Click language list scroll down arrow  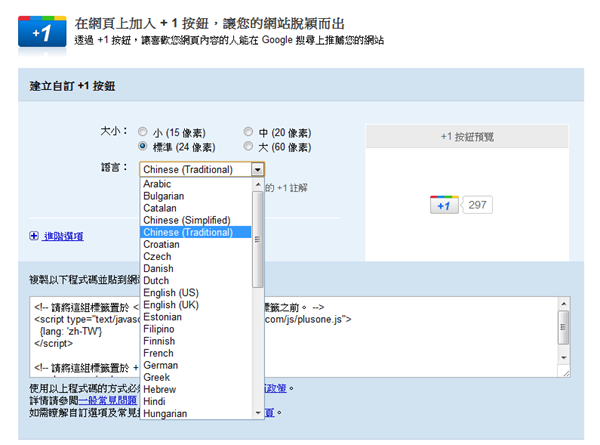click(x=258, y=412)
